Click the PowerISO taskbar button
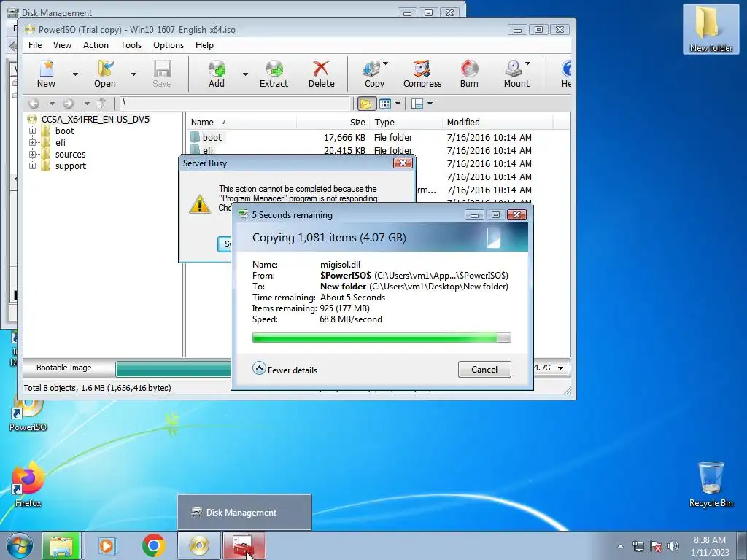The width and height of the screenshot is (747, 560). [199, 545]
